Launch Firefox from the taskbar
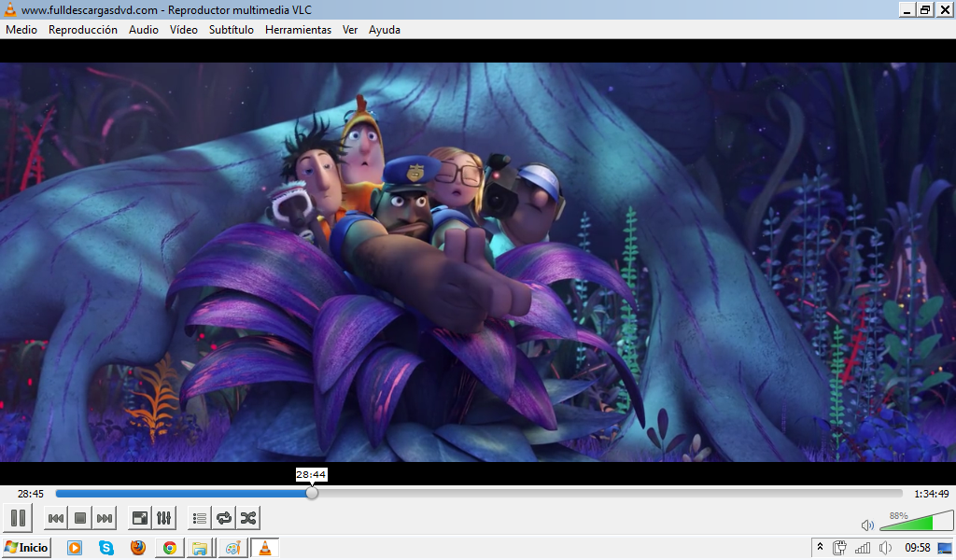The width and height of the screenshot is (956, 560). pyautogui.click(x=138, y=548)
